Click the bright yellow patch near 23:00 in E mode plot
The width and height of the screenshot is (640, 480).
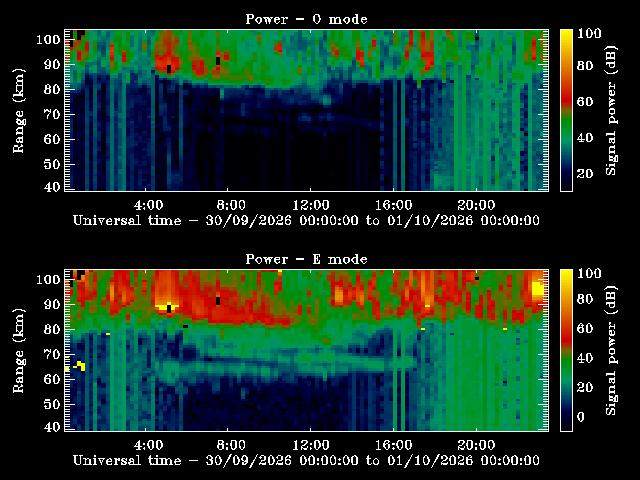click(x=538, y=289)
